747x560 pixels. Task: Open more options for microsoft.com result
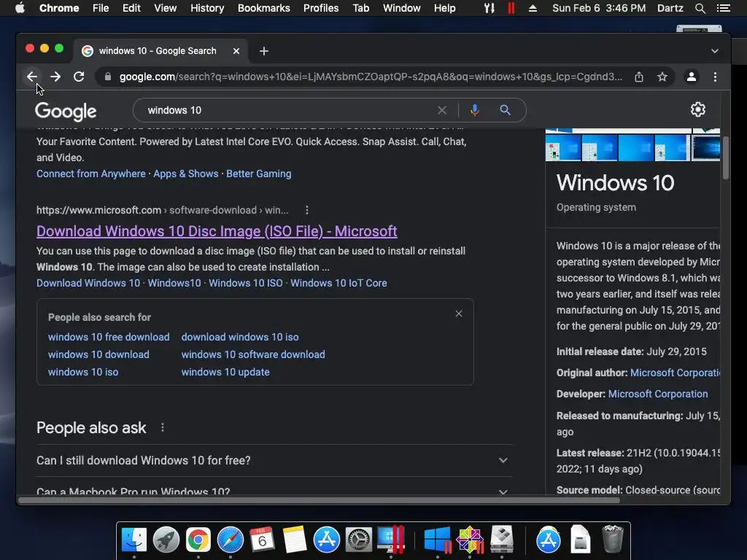click(x=307, y=210)
